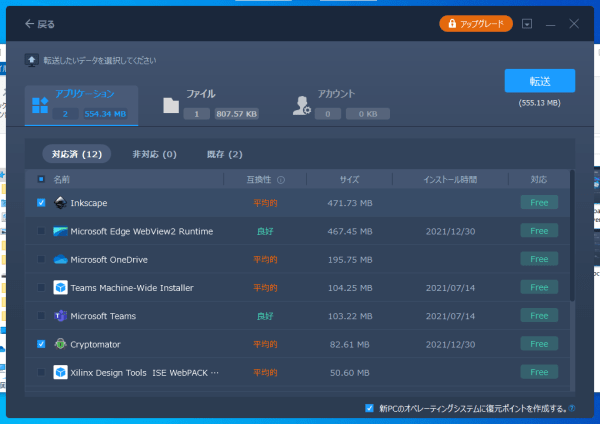600x424 pixels.
Task: Click Free button for Microsoft OneDrive
Action: coord(539,259)
